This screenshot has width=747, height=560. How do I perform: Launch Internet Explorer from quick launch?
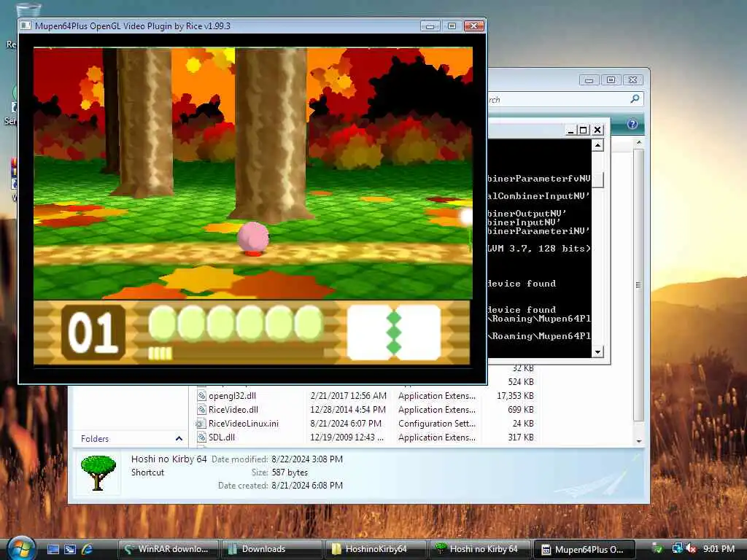(88, 549)
